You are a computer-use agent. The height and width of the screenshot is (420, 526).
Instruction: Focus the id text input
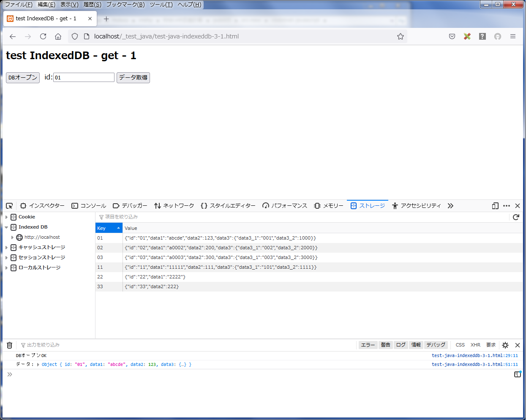pyautogui.click(x=84, y=78)
